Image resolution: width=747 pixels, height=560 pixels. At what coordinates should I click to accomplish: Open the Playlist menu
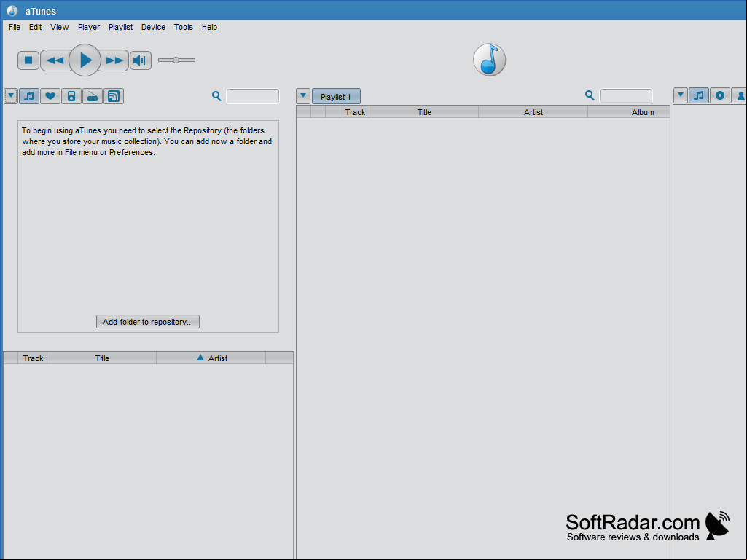pos(120,27)
